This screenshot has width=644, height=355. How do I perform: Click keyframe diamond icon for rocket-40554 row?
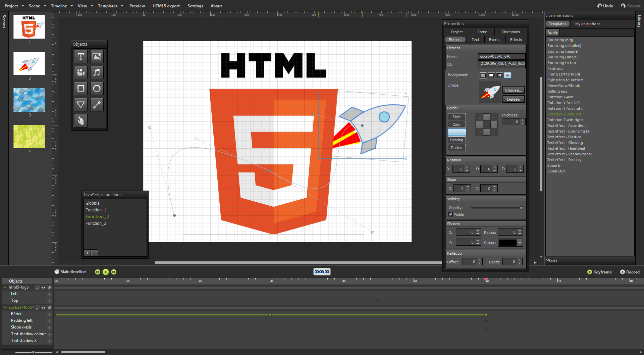pos(50,308)
